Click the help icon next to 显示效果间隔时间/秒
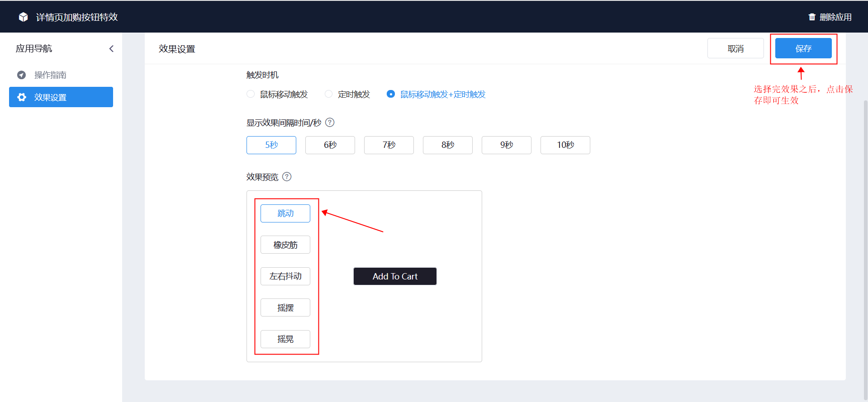 tap(330, 123)
